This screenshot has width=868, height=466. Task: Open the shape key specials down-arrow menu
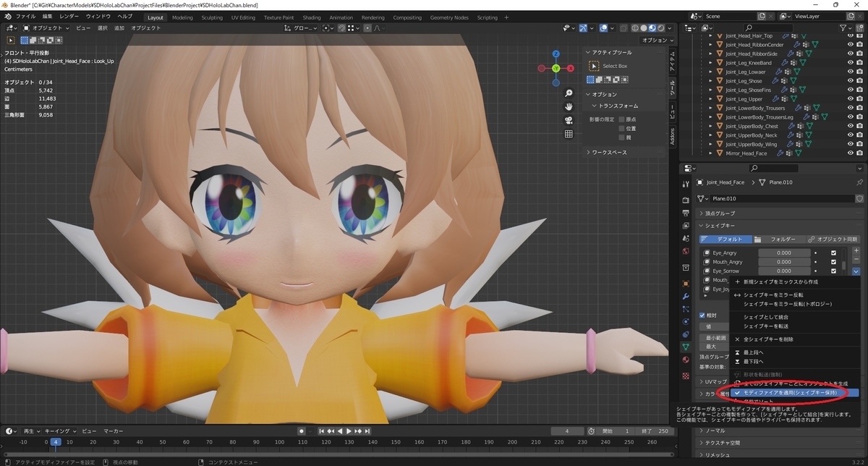coord(856,271)
